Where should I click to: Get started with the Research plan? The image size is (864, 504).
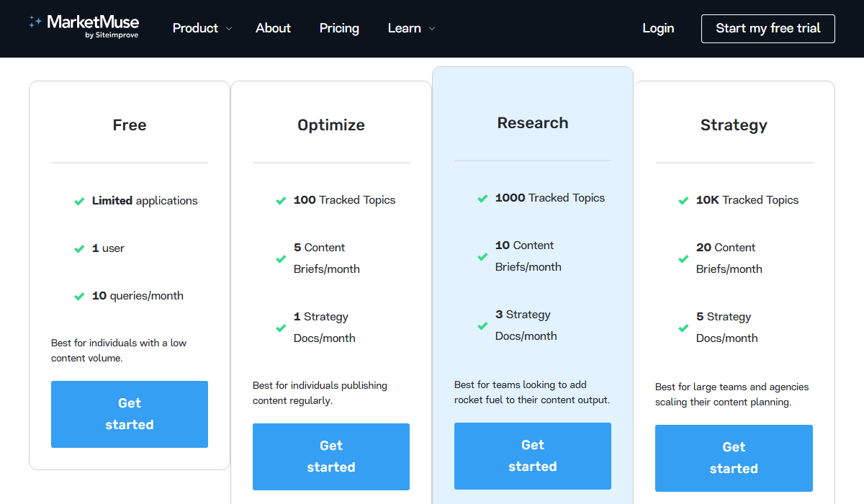point(533,456)
